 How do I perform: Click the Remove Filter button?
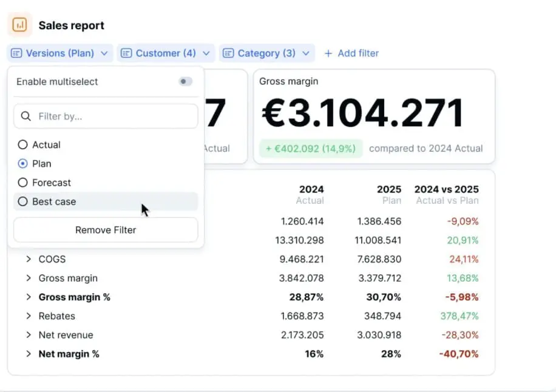(105, 230)
